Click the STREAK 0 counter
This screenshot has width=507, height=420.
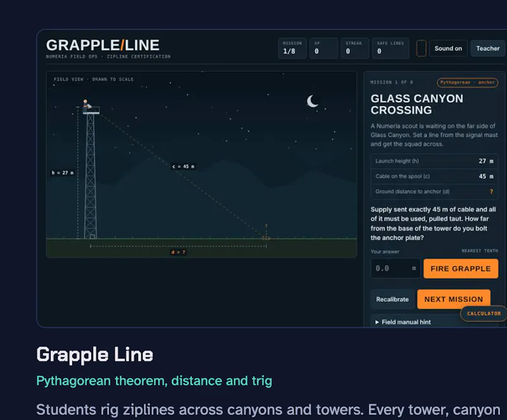point(355,48)
